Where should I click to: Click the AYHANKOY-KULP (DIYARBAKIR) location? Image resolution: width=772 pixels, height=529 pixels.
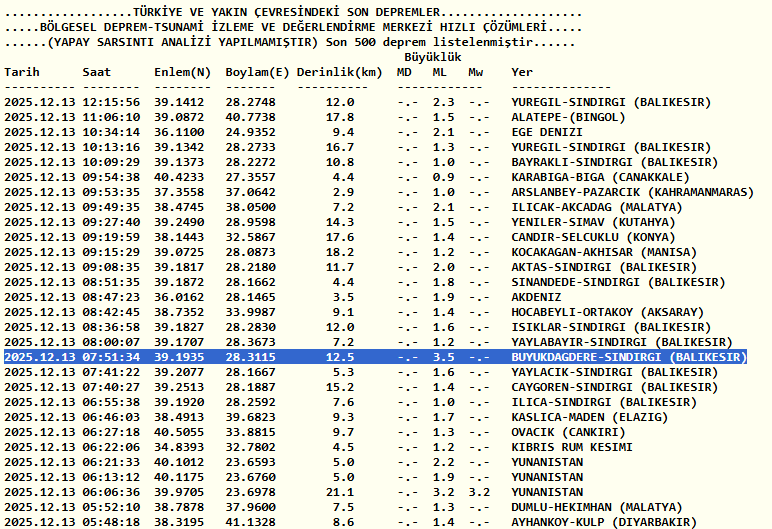coord(604,522)
